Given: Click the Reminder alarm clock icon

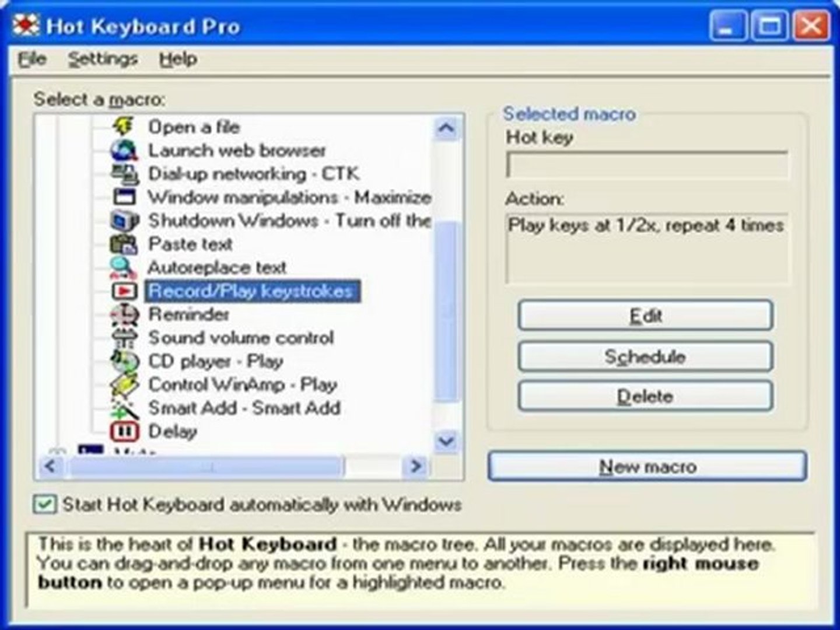Looking at the screenshot, I should (x=124, y=314).
